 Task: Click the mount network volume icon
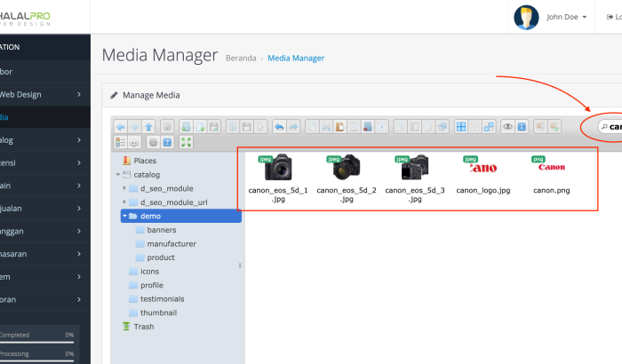coord(167,127)
